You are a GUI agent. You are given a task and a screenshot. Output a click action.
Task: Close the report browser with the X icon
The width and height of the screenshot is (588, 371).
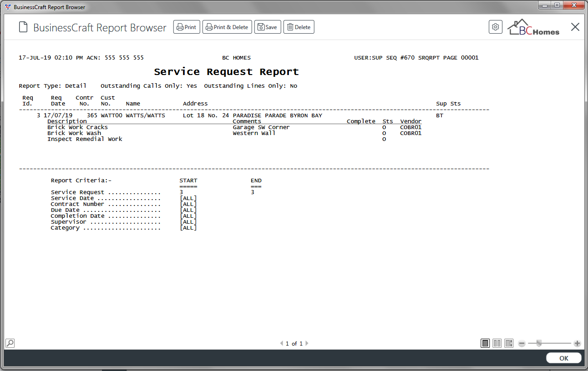tap(575, 27)
